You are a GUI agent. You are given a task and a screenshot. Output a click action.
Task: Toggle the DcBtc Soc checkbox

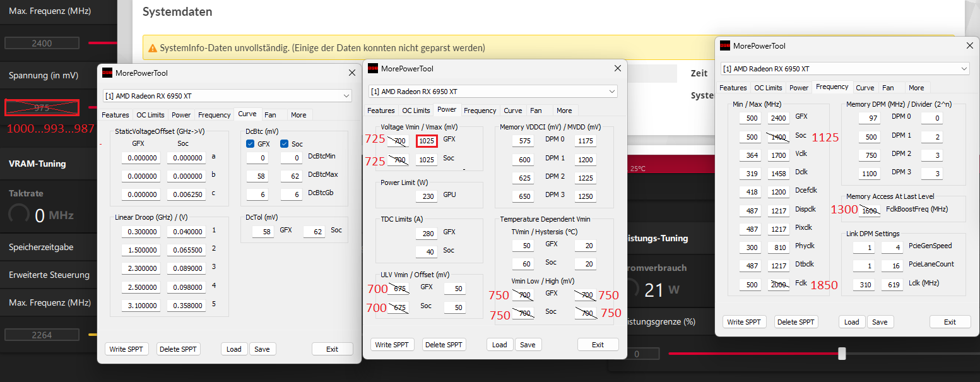pos(285,144)
